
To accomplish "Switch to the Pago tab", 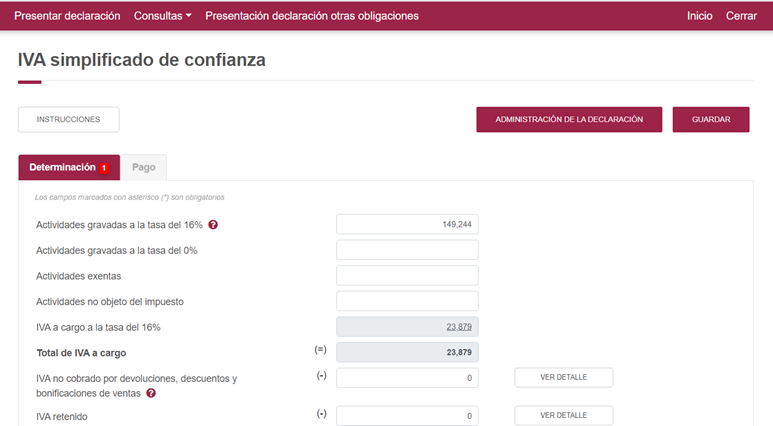I will tap(144, 168).
